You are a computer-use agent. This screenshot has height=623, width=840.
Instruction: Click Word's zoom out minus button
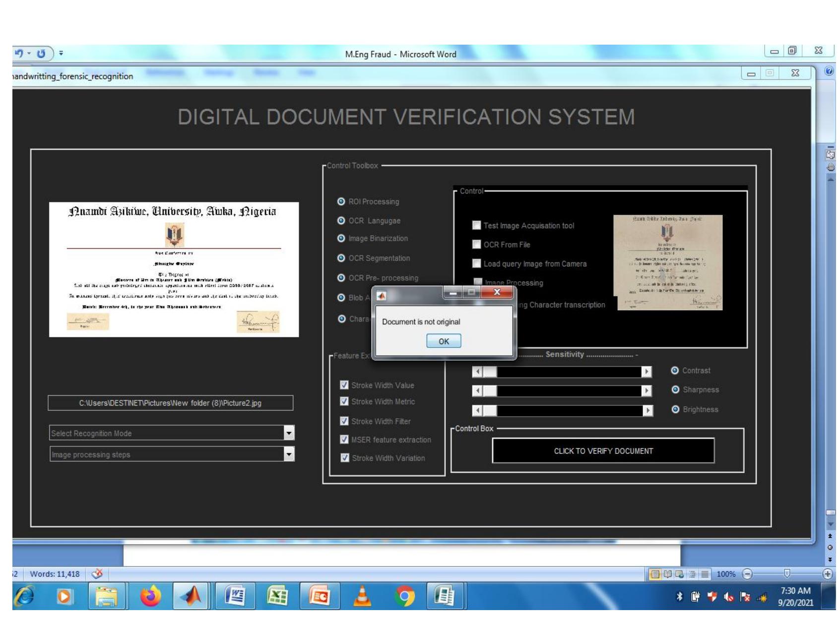click(x=747, y=574)
